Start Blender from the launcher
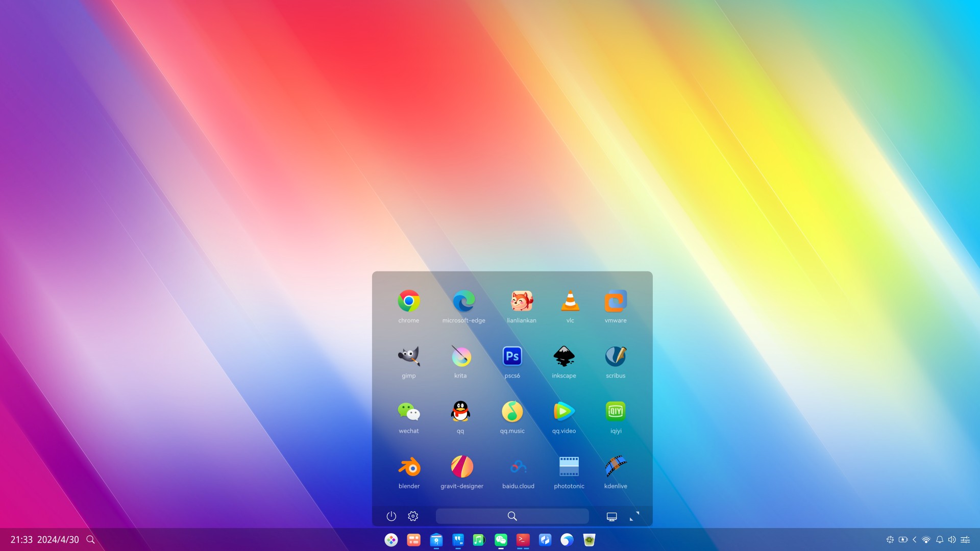The height and width of the screenshot is (551, 980). [409, 466]
